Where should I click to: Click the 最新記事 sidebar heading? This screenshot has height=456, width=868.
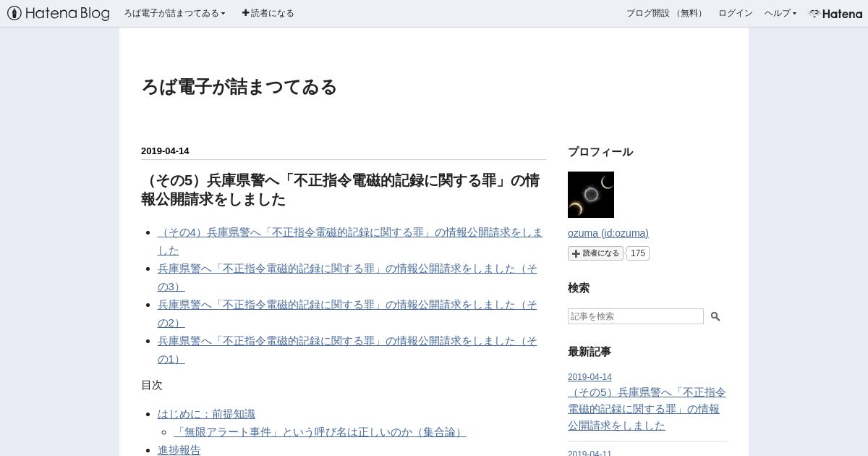pyautogui.click(x=590, y=352)
